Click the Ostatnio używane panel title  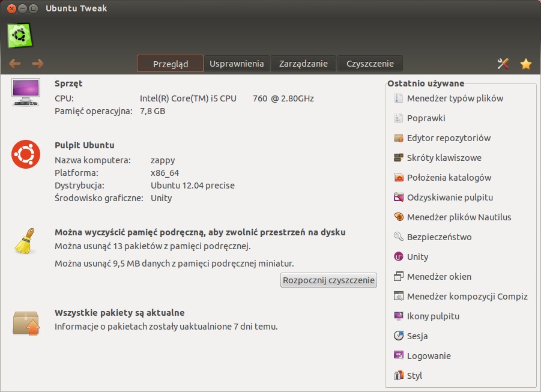tap(426, 83)
